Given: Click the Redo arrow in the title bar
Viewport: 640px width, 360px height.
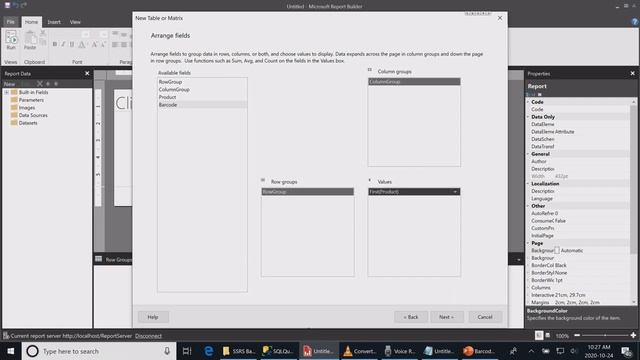Looking at the screenshot, I should click(x=24, y=5).
